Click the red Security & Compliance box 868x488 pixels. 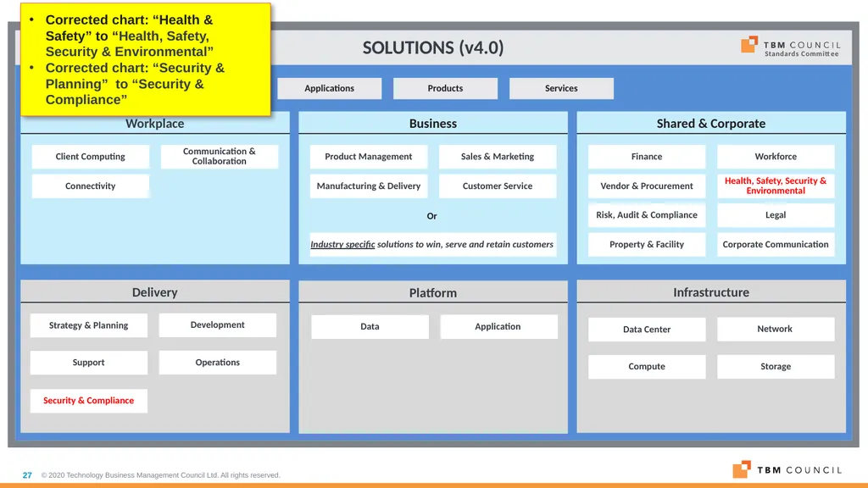tap(88, 401)
